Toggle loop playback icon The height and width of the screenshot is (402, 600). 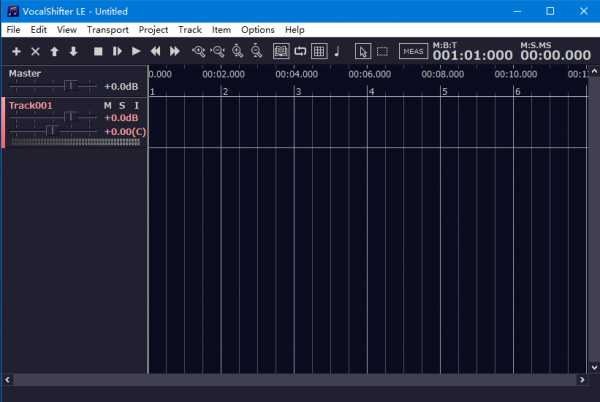coord(300,51)
